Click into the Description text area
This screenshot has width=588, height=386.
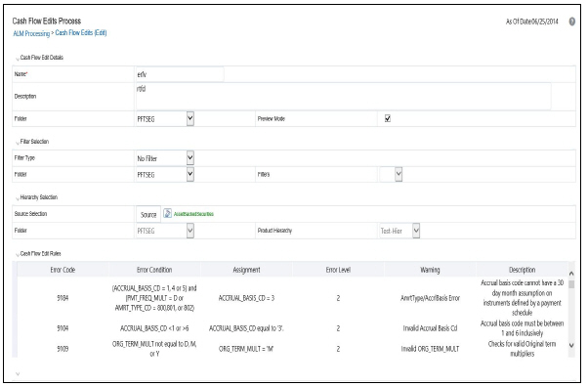point(344,97)
